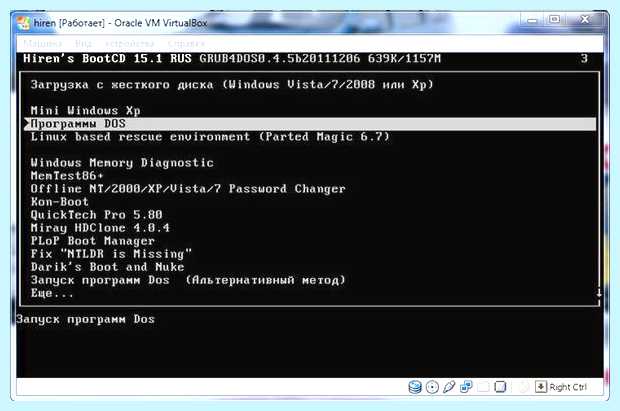Click the optical disc status icon

(432, 386)
